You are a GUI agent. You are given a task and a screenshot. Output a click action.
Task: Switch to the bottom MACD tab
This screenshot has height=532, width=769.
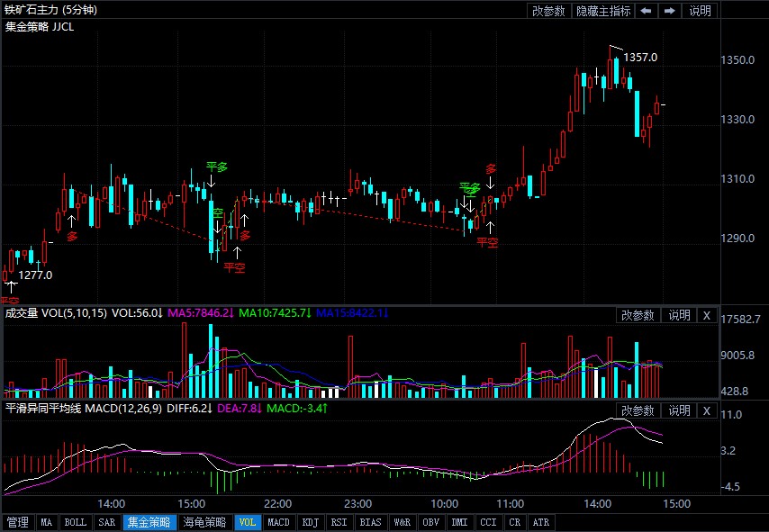pyautogui.click(x=278, y=522)
